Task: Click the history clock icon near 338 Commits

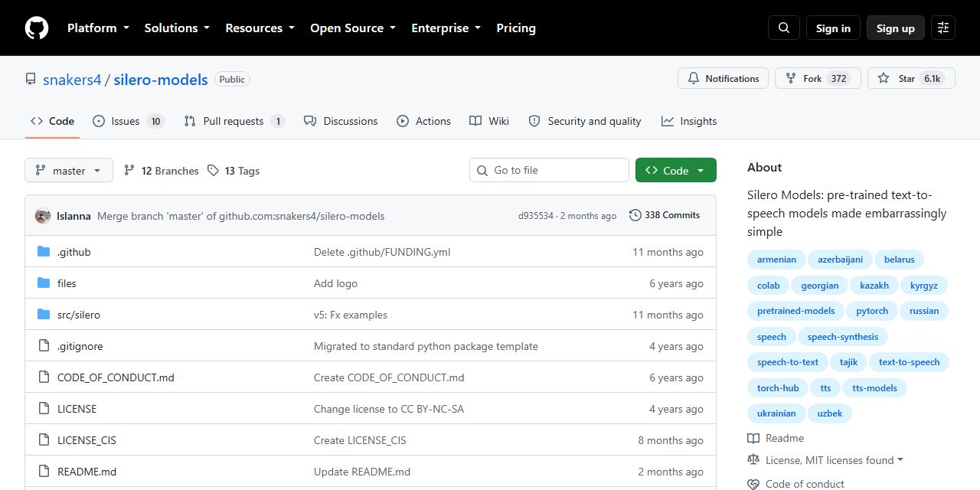Action: pos(635,215)
